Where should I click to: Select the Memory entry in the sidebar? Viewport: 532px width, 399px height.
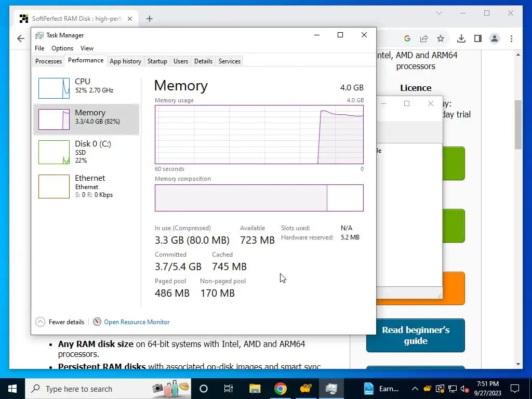(86, 119)
